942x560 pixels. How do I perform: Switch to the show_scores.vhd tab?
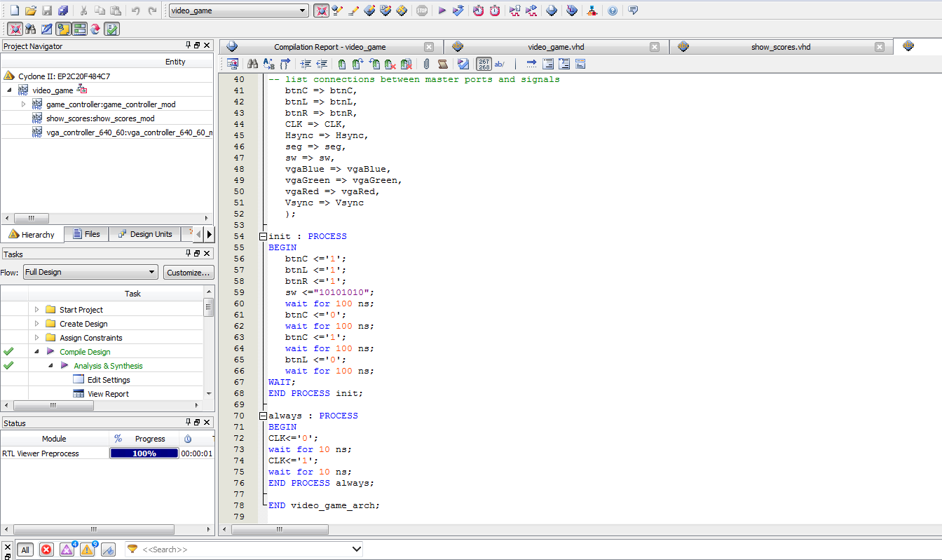click(x=780, y=47)
